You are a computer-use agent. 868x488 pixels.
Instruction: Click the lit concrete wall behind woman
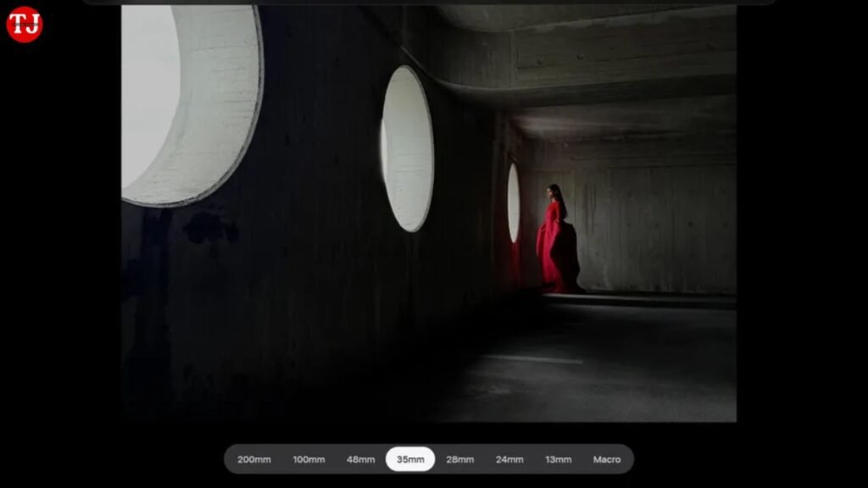[661, 229]
